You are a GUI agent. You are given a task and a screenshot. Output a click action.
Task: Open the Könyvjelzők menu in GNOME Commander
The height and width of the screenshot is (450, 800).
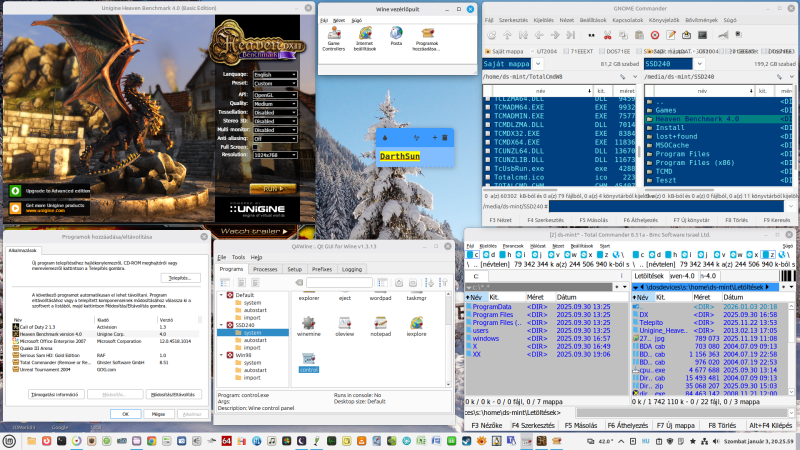pyautogui.click(x=664, y=20)
